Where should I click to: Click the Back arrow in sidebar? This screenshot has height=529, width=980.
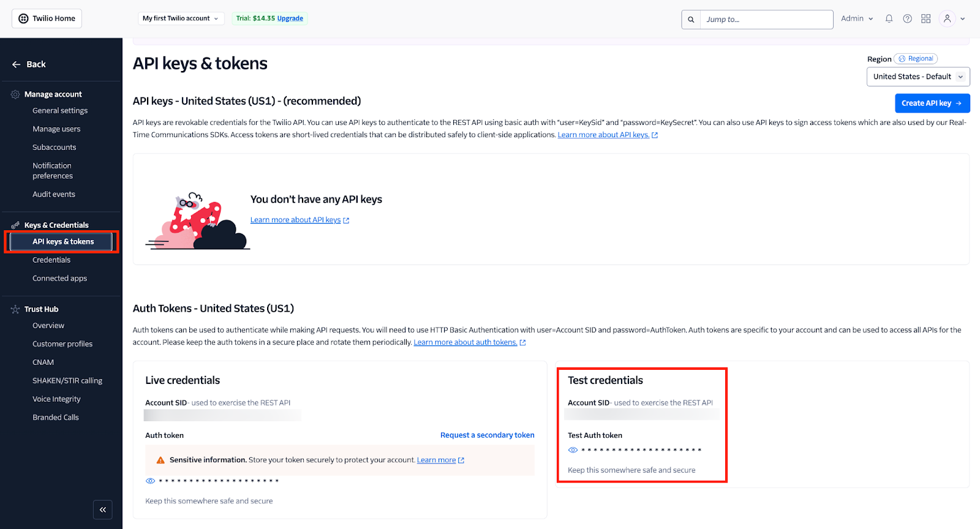click(x=17, y=64)
